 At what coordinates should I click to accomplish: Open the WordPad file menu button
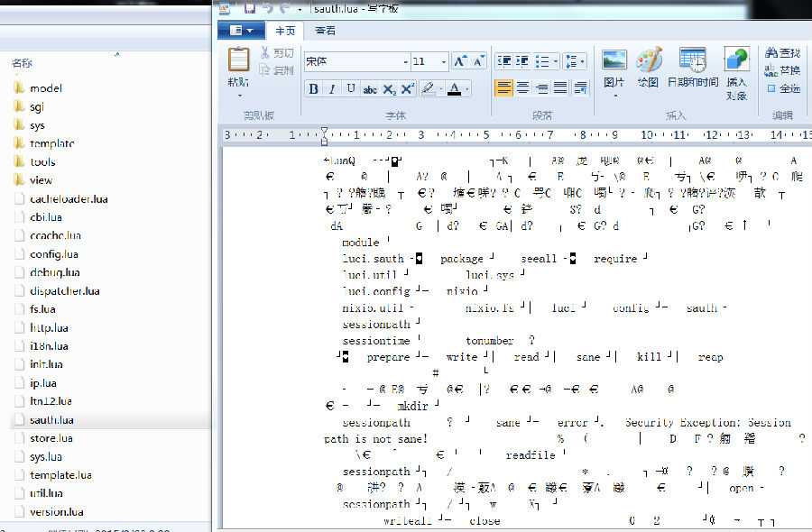pos(241,31)
